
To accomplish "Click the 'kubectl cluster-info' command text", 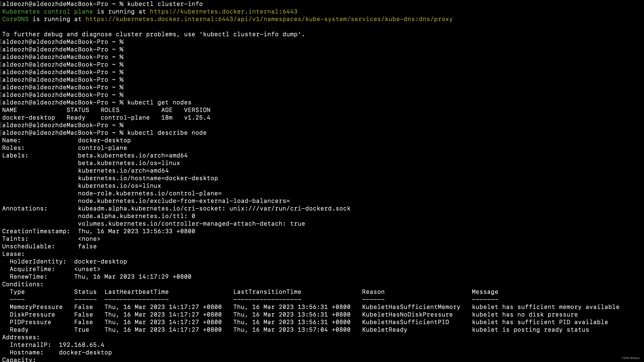I will click(x=165, y=4).
